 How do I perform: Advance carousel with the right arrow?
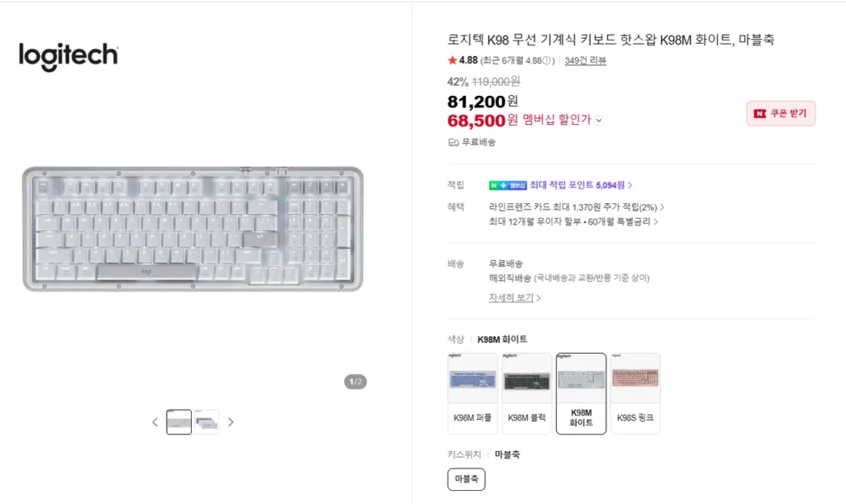pos(231,421)
